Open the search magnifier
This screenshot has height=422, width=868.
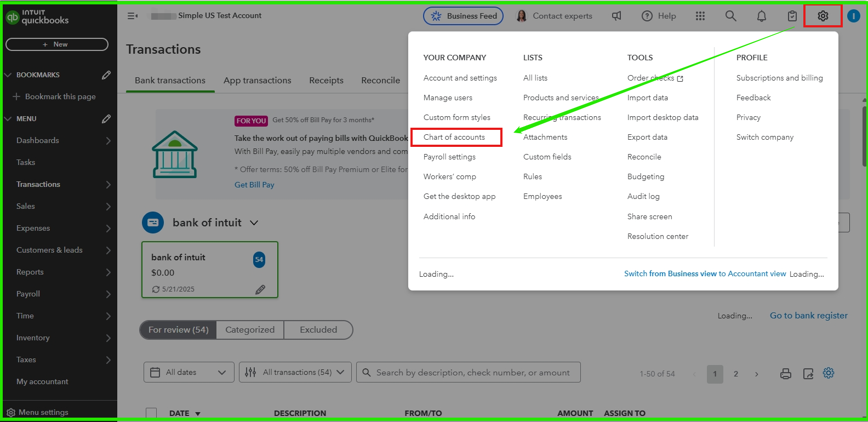coord(731,16)
